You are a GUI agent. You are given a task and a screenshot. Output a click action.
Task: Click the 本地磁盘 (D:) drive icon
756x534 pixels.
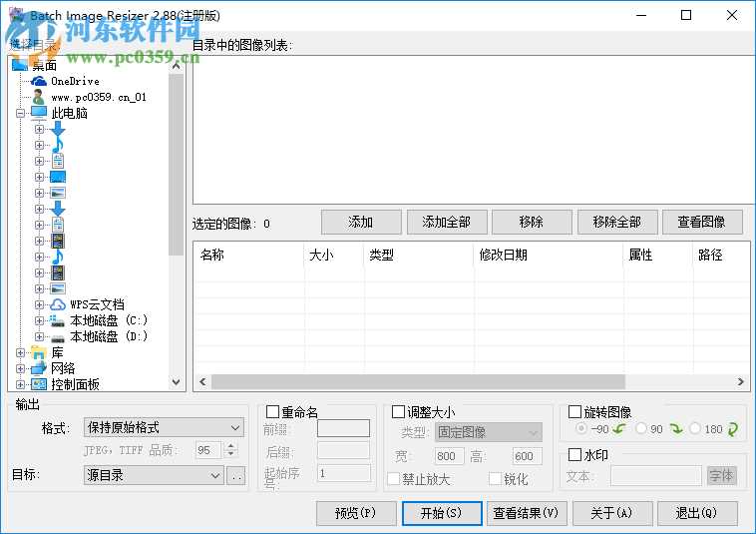[58, 336]
